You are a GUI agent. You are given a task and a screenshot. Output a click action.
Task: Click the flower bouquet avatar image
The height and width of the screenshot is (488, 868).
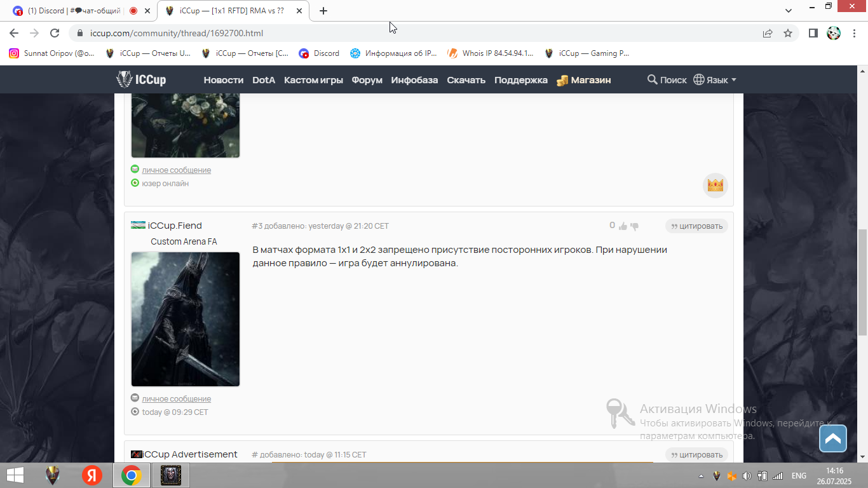coord(186,125)
